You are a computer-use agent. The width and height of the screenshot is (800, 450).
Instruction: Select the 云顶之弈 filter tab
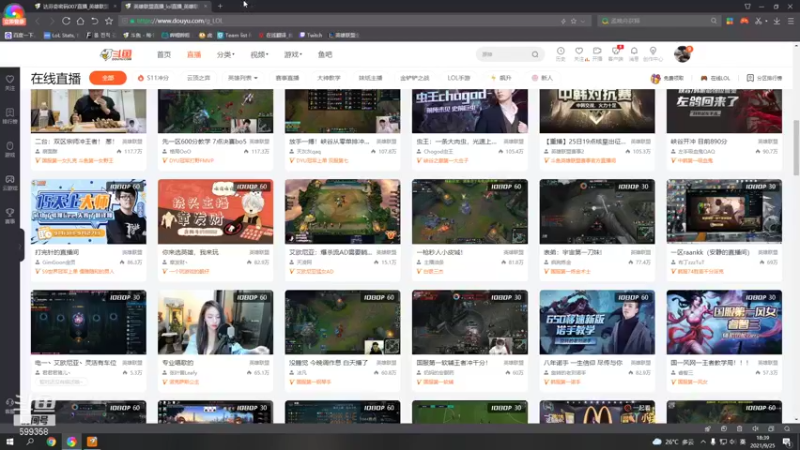(x=198, y=78)
